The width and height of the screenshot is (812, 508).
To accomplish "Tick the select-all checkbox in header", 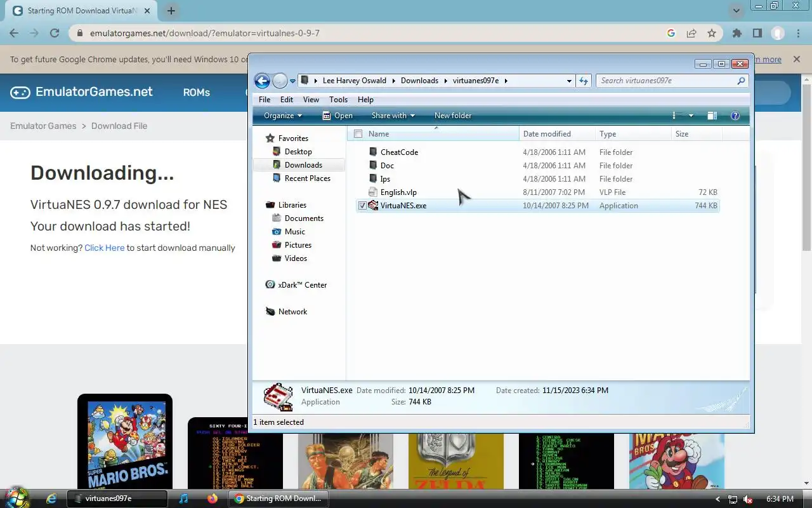I will [x=358, y=134].
